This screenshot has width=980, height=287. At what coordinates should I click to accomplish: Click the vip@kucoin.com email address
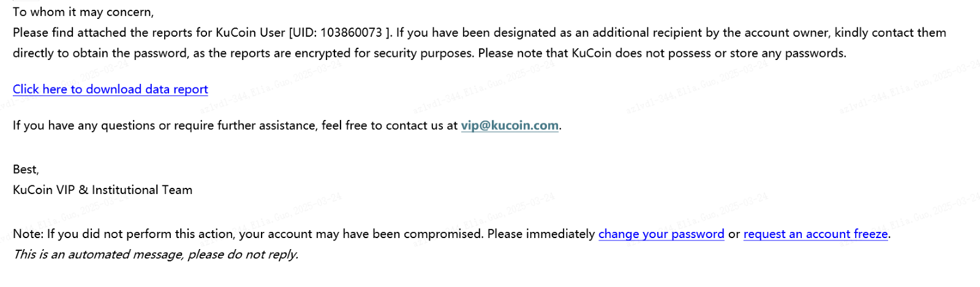pyautogui.click(x=510, y=125)
